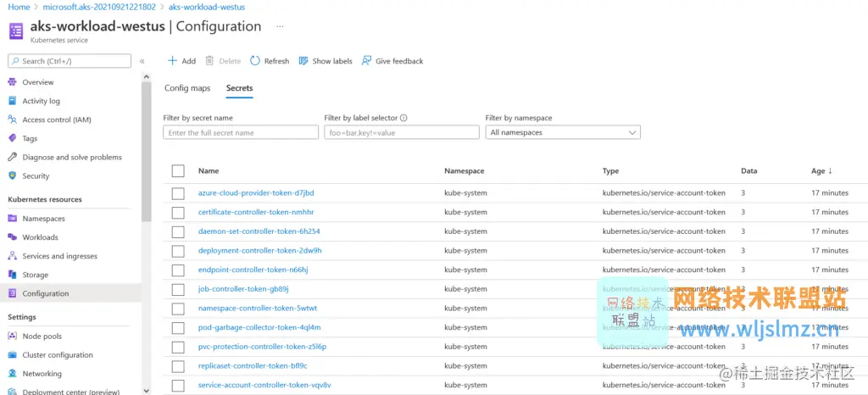Click the Kubernetes service resource icon

(x=16, y=31)
